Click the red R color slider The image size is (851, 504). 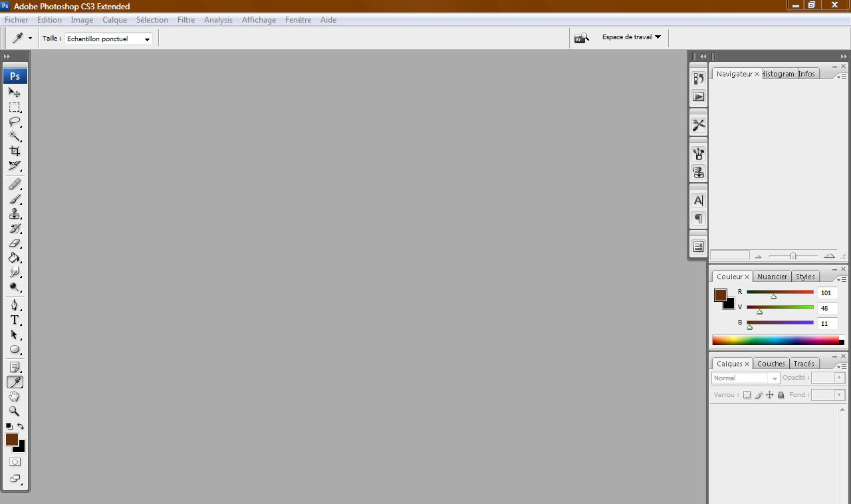[x=780, y=292]
